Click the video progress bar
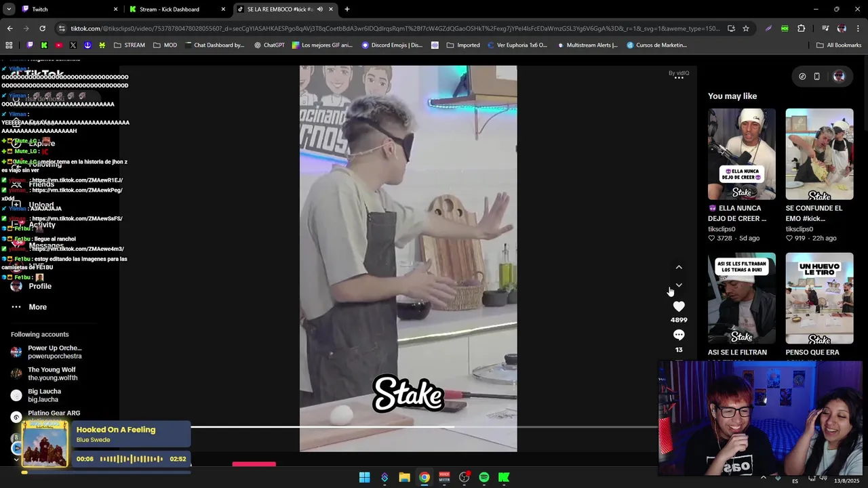This screenshot has width=868, height=488. [424, 427]
